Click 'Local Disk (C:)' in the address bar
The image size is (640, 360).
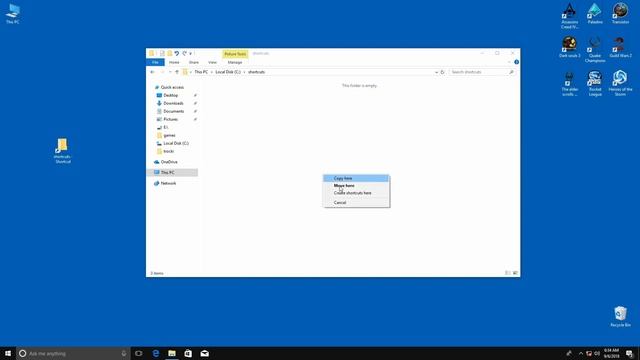[228, 72]
